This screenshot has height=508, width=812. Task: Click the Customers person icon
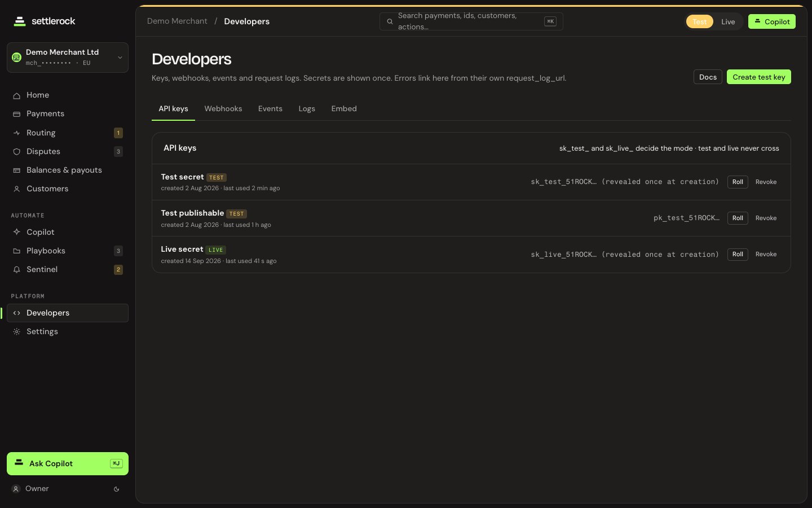[x=17, y=189]
